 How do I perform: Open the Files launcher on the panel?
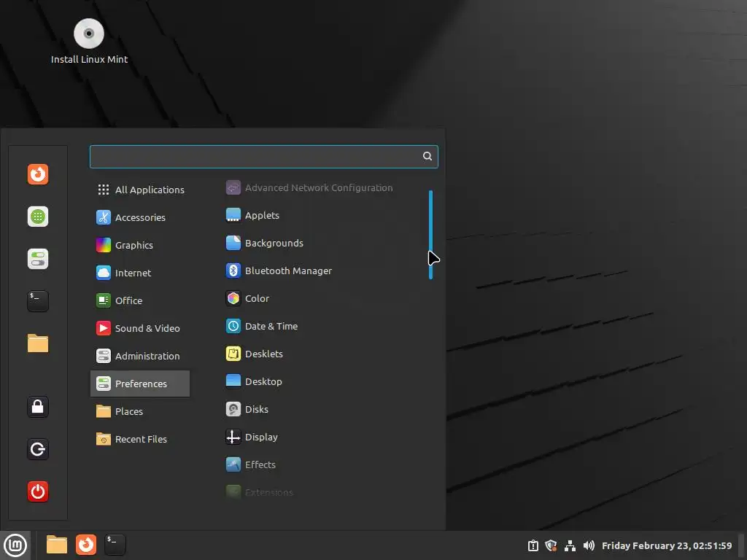coord(57,545)
